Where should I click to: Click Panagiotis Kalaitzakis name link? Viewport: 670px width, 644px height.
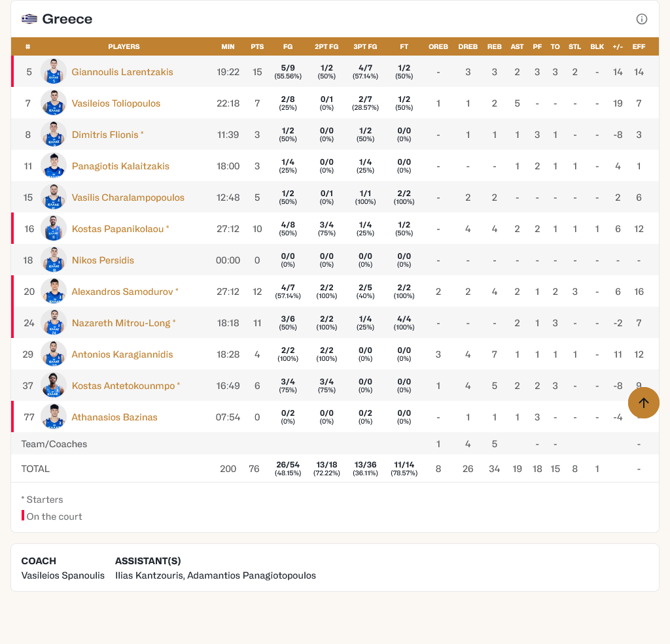click(120, 166)
